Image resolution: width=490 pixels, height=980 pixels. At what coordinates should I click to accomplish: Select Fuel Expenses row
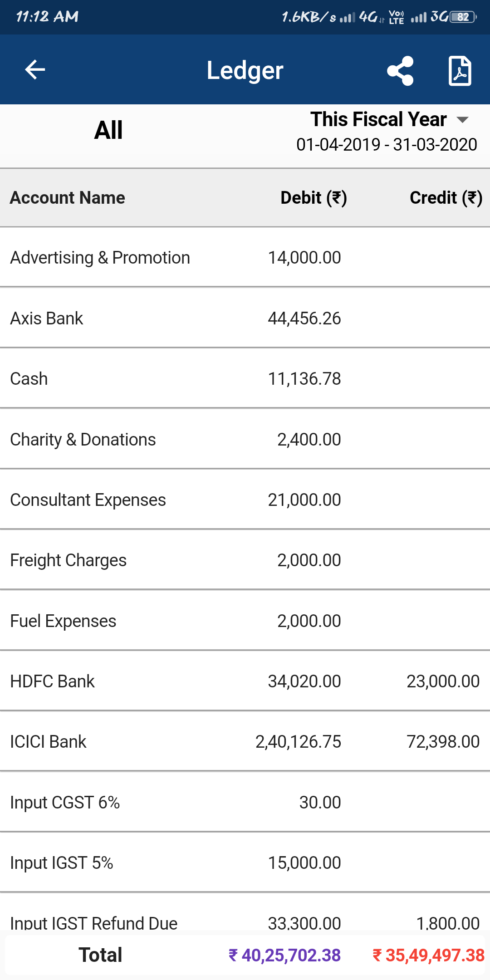(64, 621)
